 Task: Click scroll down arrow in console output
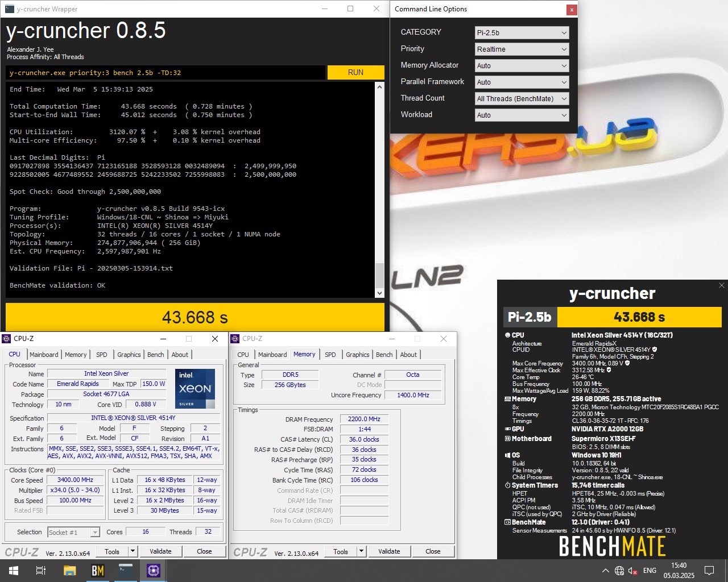pyautogui.click(x=380, y=293)
